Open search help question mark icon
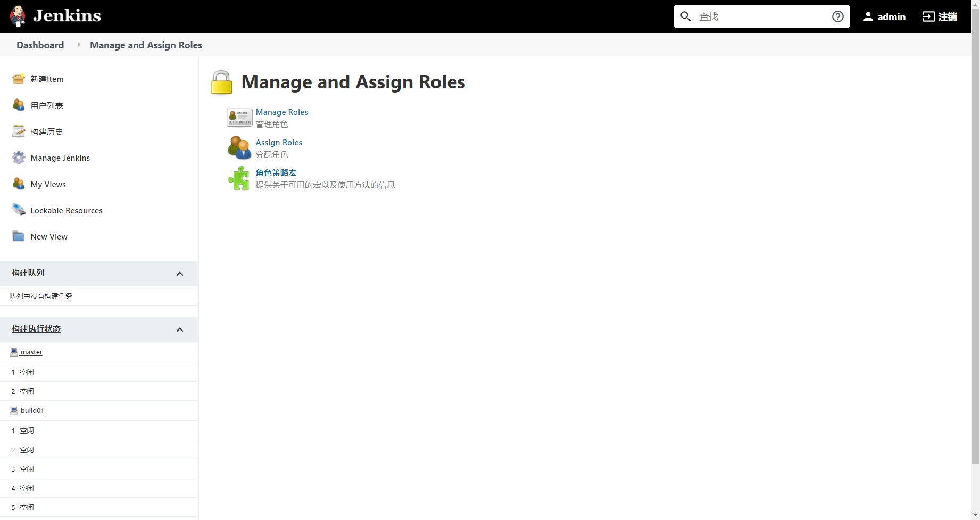Viewport: 980px width, 520px height. (x=838, y=16)
